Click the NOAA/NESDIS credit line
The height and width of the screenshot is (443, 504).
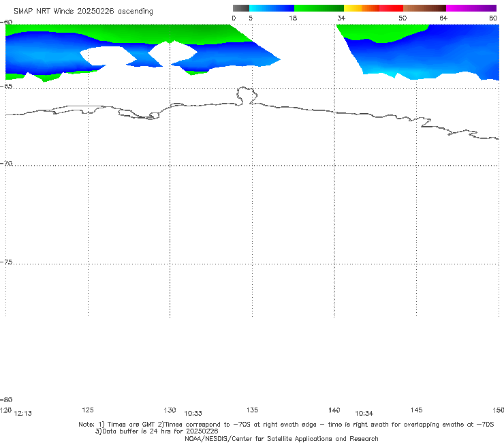(x=281, y=438)
